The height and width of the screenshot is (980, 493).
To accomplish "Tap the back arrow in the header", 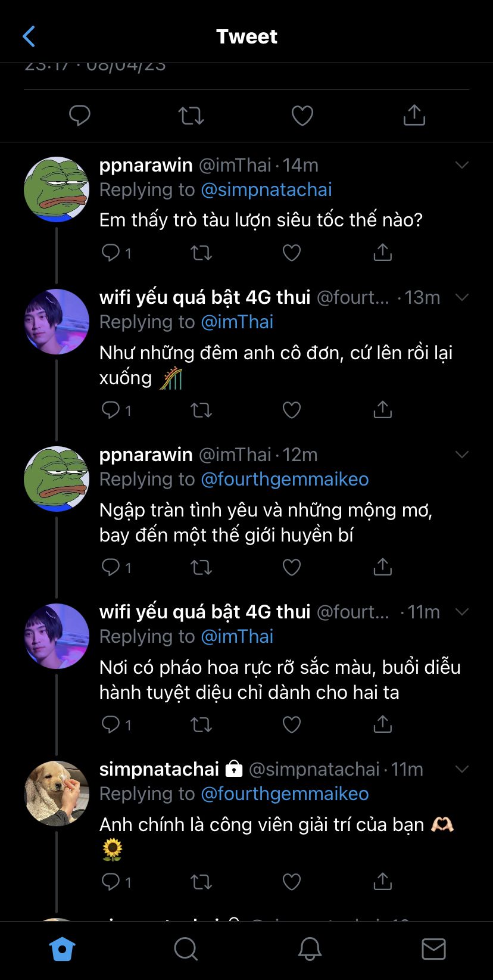I will [x=29, y=36].
